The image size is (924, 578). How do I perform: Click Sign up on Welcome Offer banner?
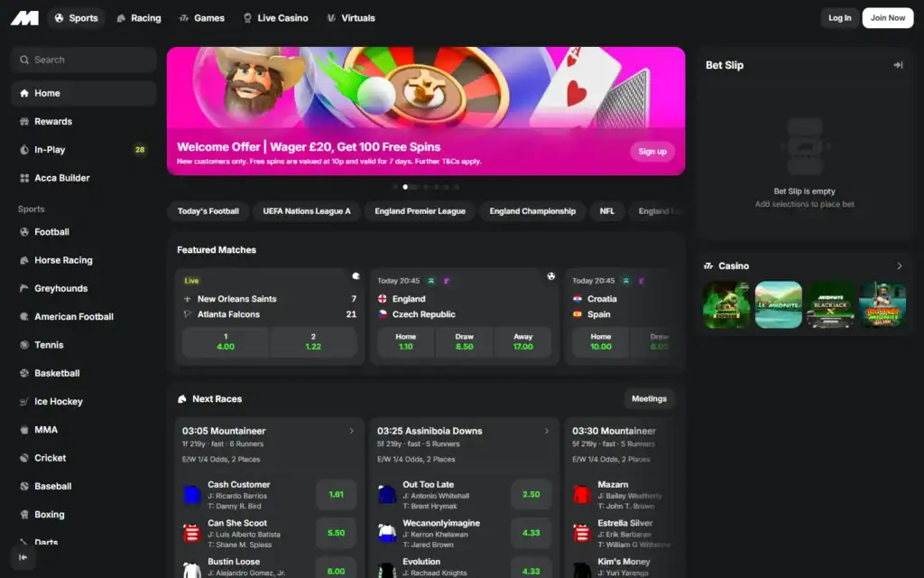[652, 152]
